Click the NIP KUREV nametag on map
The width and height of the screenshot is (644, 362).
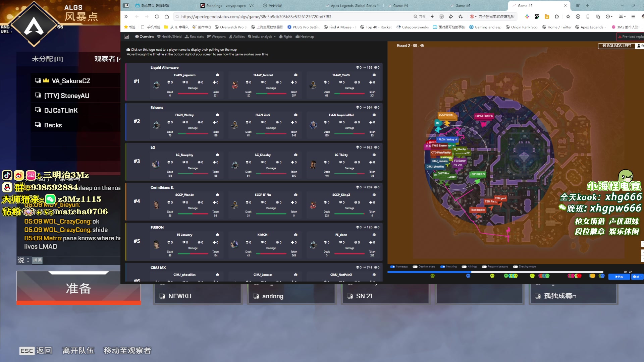pyautogui.click(x=478, y=174)
